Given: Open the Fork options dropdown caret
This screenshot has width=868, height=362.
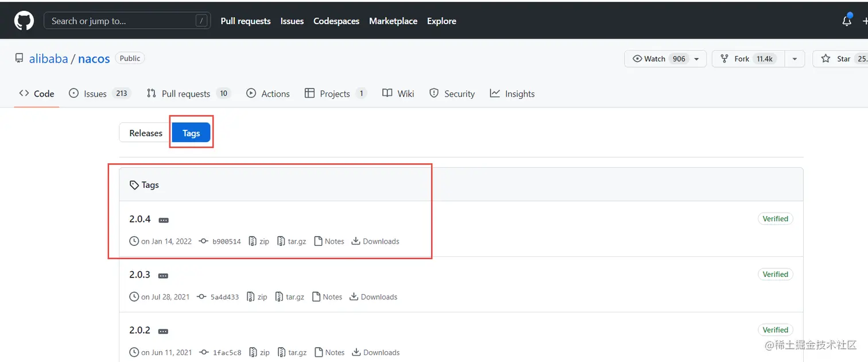Looking at the screenshot, I should pyautogui.click(x=795, y=59).
